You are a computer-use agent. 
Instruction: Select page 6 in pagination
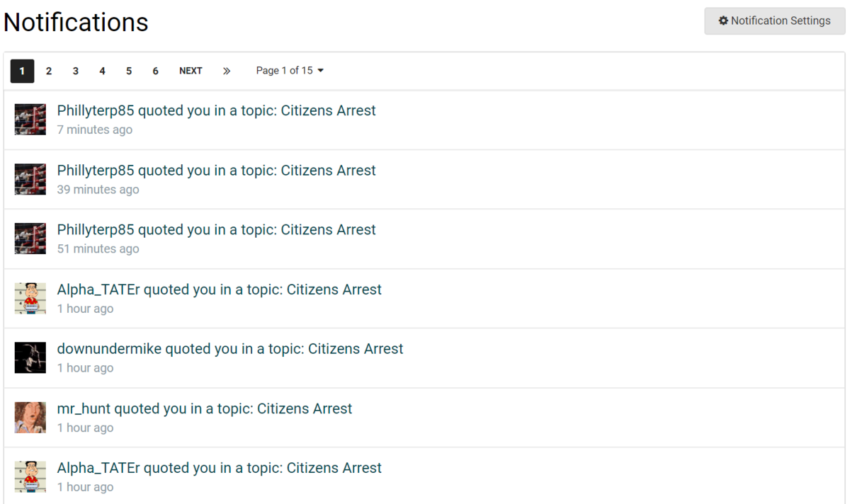pyautogui.click(x=155, y=71)
